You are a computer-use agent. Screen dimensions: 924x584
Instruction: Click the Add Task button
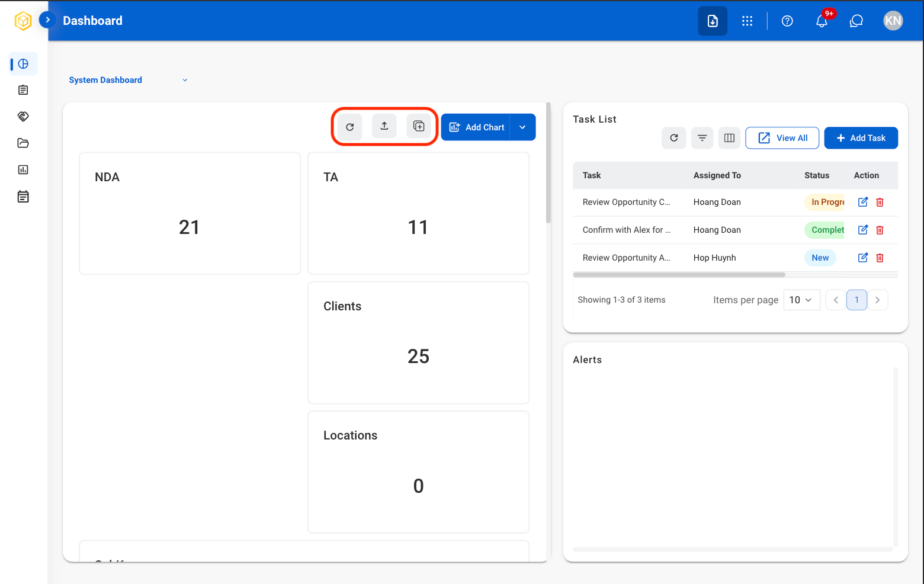coord(861,138)
